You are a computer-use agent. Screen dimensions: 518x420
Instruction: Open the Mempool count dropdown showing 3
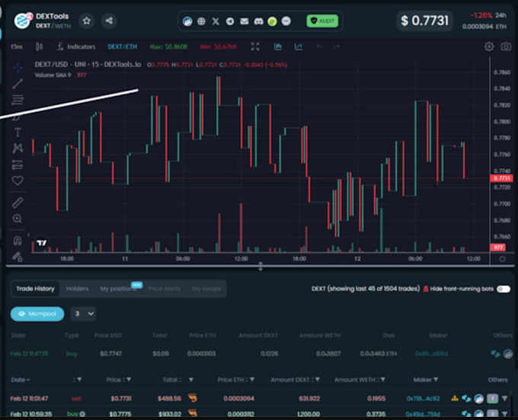click(x=83, y=313)
